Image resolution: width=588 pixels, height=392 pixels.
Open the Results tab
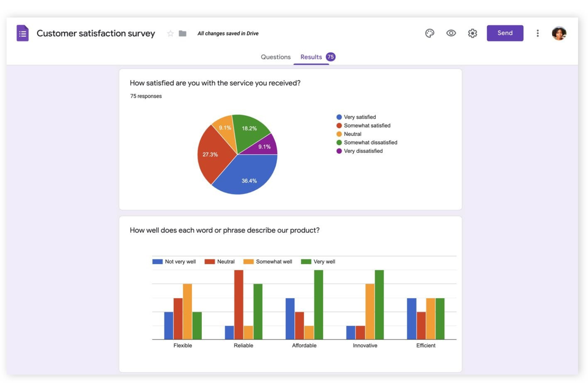tap(312, 57)
